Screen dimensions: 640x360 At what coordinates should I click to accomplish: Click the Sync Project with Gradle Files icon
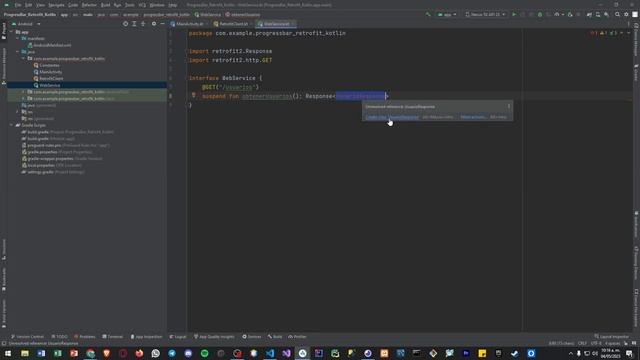point(589,14)
